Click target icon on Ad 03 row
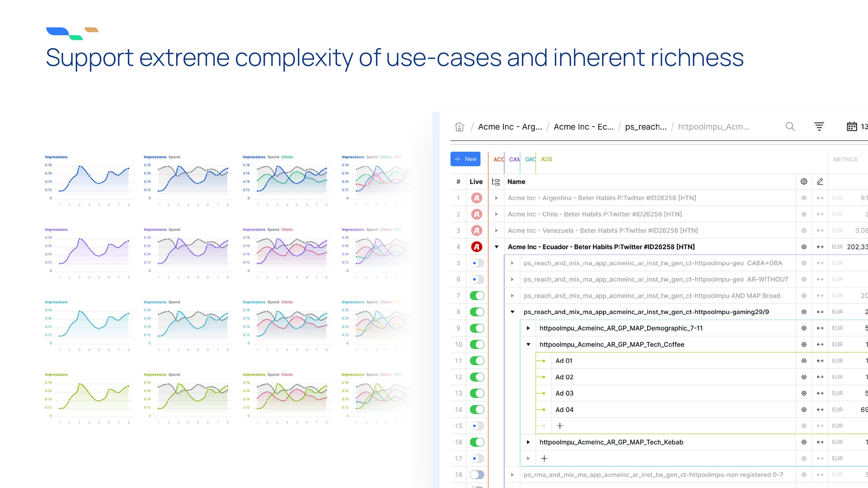Screen dimensions: 868x488 804,393
